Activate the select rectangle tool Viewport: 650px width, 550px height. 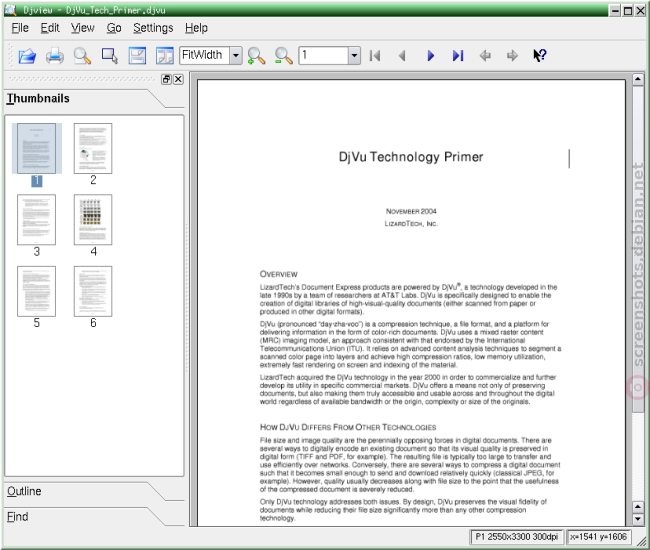[110, 56]
